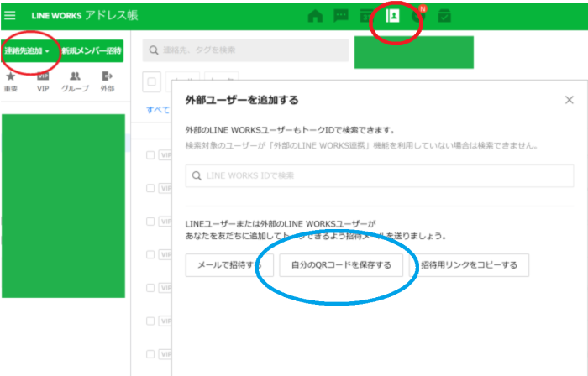This screenshot has width=588, height=376.
Task: Show 重要 starred contacts
Action: tap(10, 81)
